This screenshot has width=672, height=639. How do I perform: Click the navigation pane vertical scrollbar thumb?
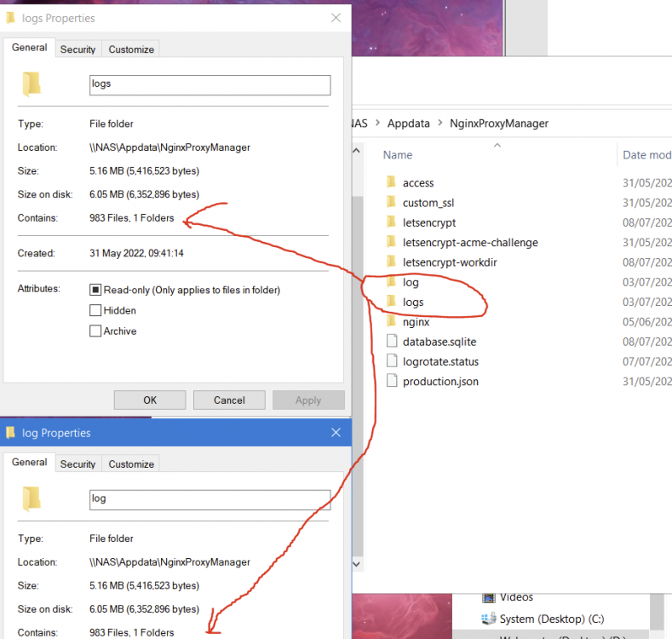coord(358,377)
